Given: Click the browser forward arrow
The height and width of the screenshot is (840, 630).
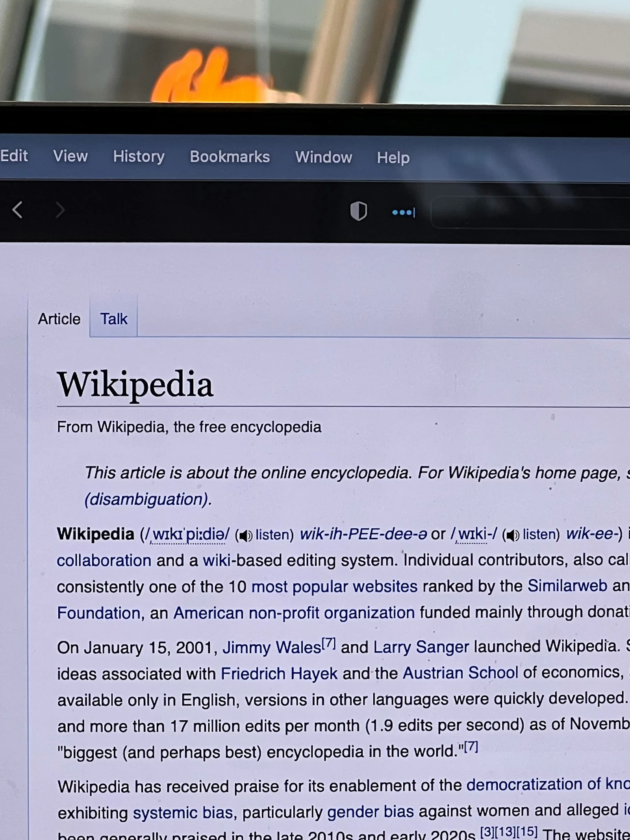Looking at the screenshot, I should pos(60,210).
